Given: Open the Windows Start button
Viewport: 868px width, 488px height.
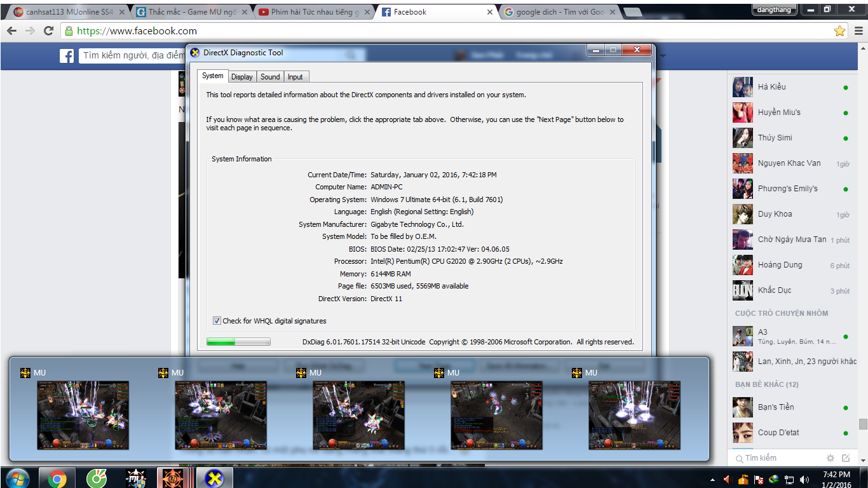Looking at the screenshot, I should 17,478.
